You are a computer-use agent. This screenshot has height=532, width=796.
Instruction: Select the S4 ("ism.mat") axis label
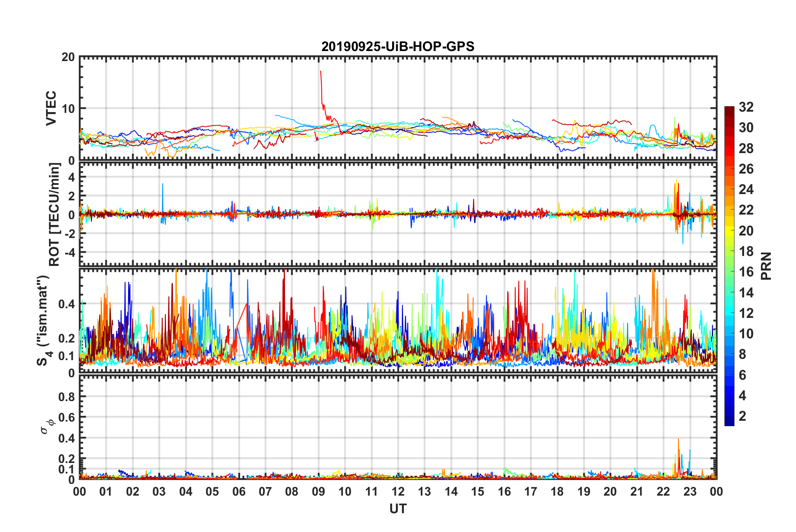point(44,320)
